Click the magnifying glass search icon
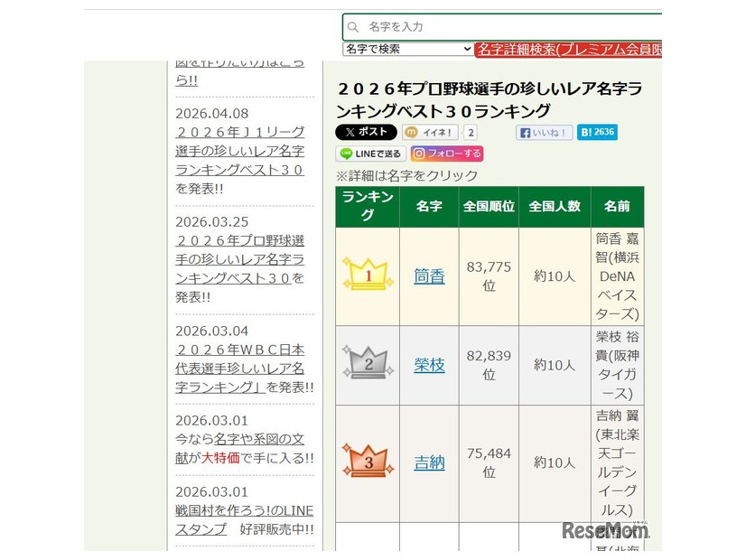The width and height of the screenshot is (746, 560). pyautogui.click(x=352, y=27)
